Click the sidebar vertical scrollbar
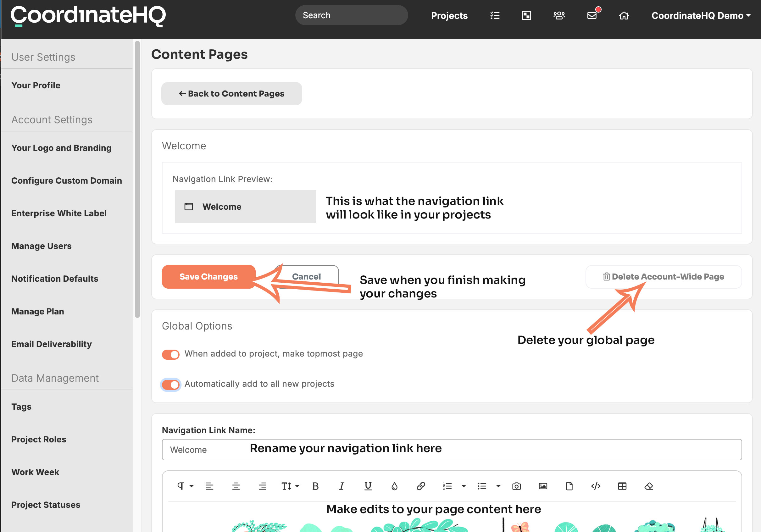 click(x=137, y=179)
